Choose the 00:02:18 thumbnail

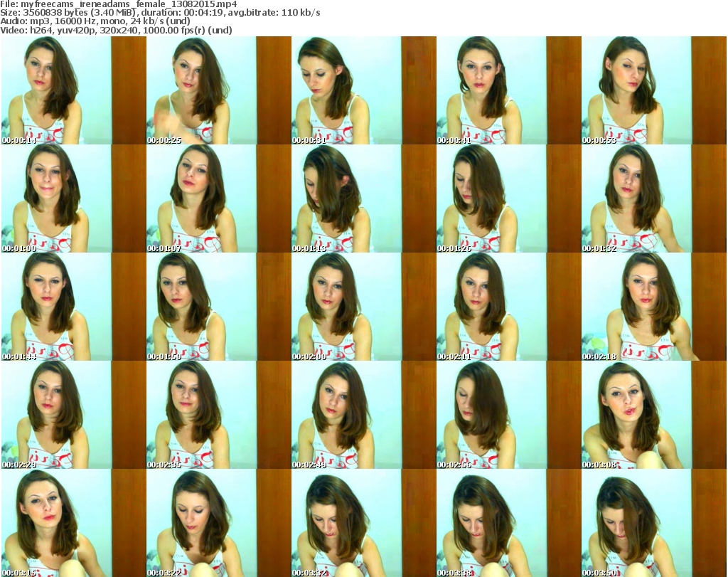(x=654, y=307)
